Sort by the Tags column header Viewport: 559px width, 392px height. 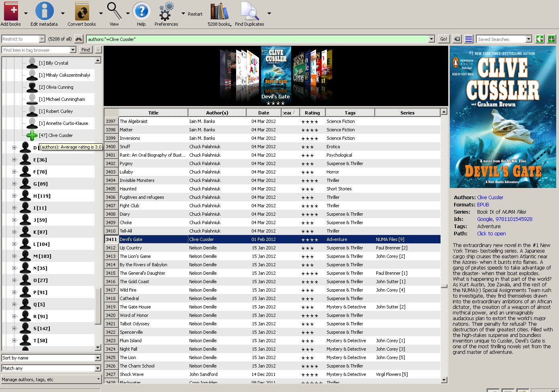[x=350, y=113]
